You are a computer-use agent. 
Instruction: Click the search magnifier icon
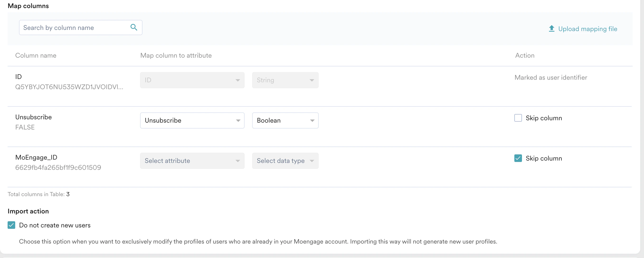pyautogui.click(x=134, y=27)
